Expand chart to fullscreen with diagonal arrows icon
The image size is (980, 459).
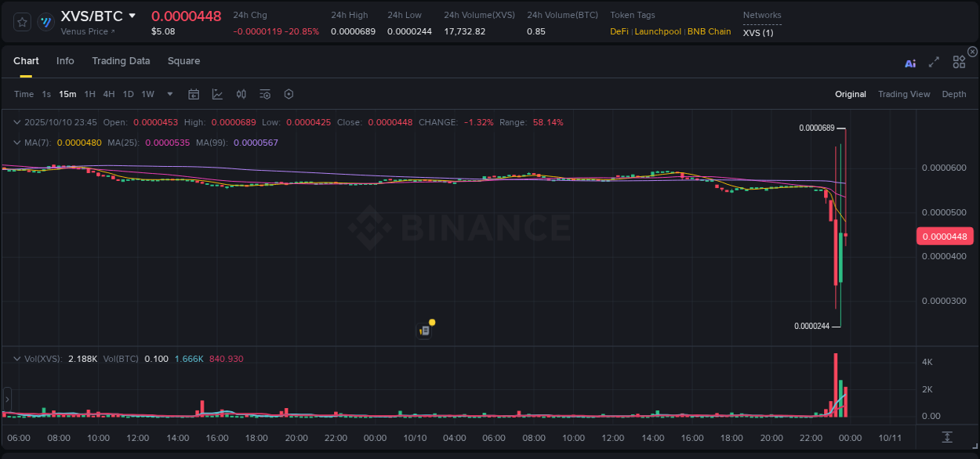pos(933,63)
